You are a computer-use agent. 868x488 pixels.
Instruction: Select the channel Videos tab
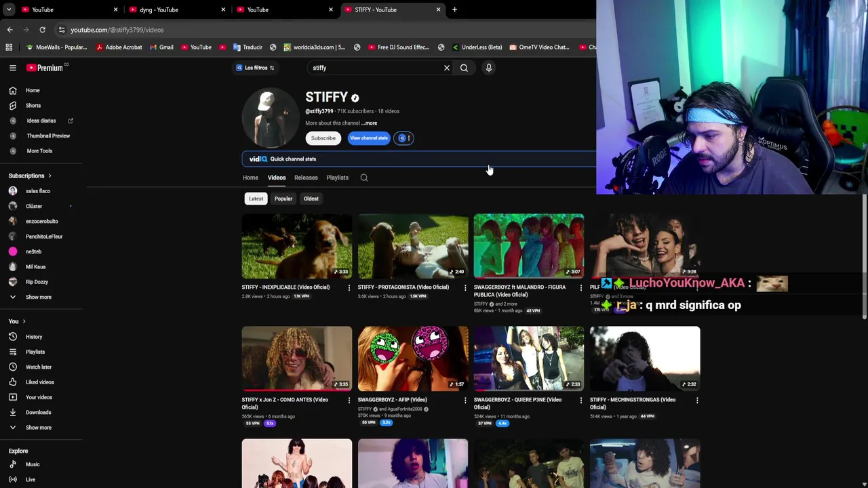click(276, 178)
